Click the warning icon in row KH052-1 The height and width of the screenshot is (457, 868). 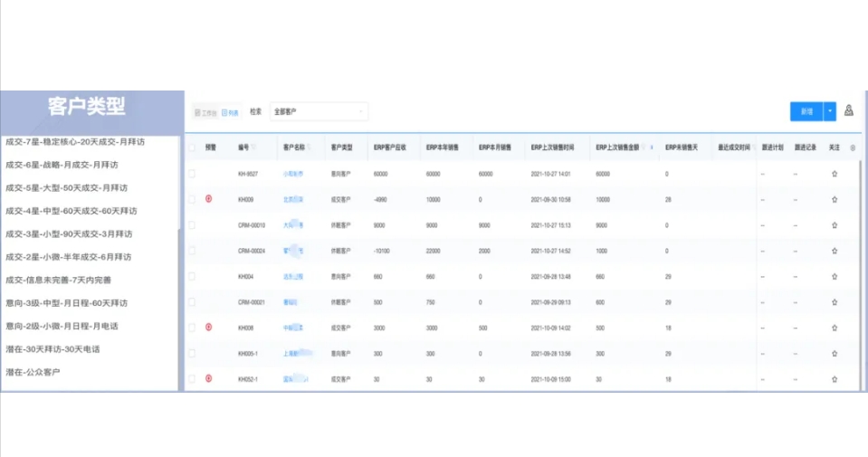click(x=209, y=378)
